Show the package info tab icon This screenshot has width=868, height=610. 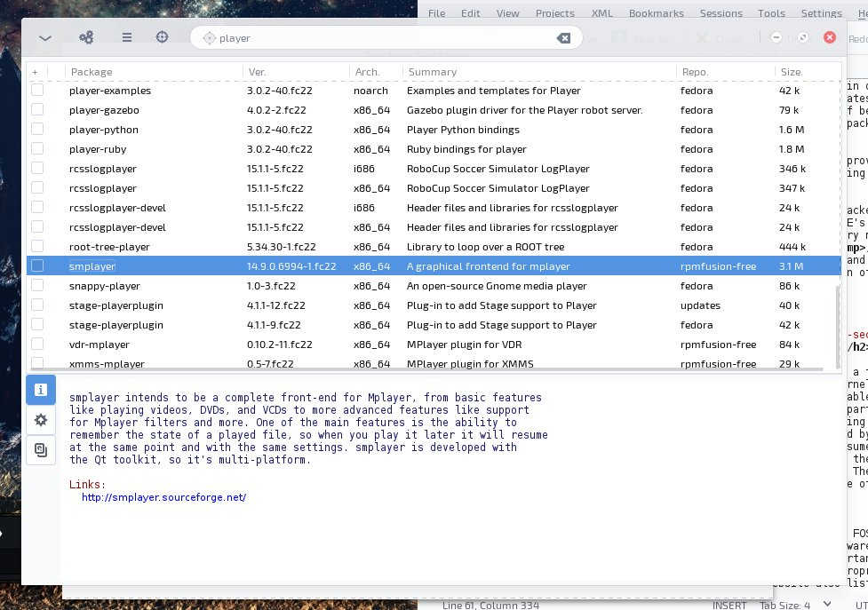tap(40, 389)
